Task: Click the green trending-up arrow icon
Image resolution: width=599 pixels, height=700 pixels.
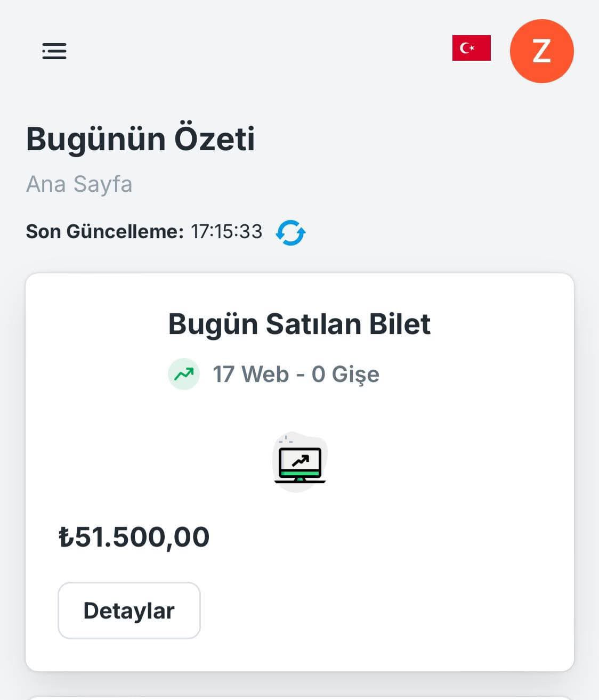Action: click(184, 374)
